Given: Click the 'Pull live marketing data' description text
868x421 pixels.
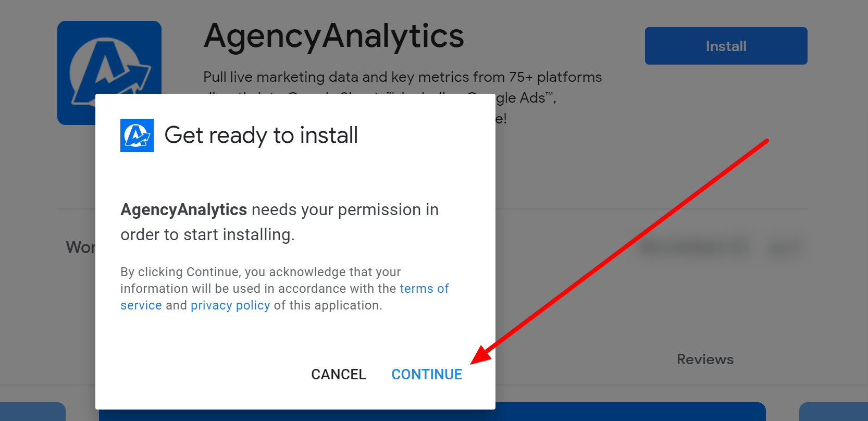Looking at the screenshot, I should point(402,77).
